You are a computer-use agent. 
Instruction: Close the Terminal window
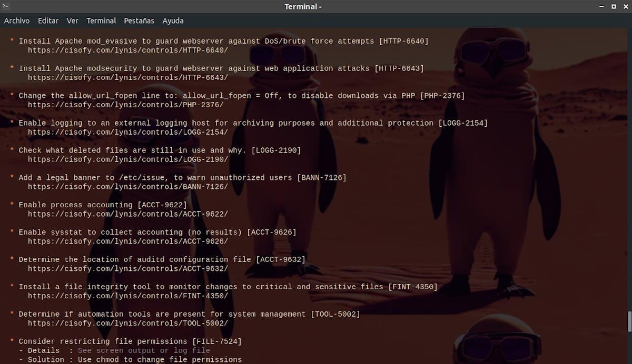click(625, 6)
